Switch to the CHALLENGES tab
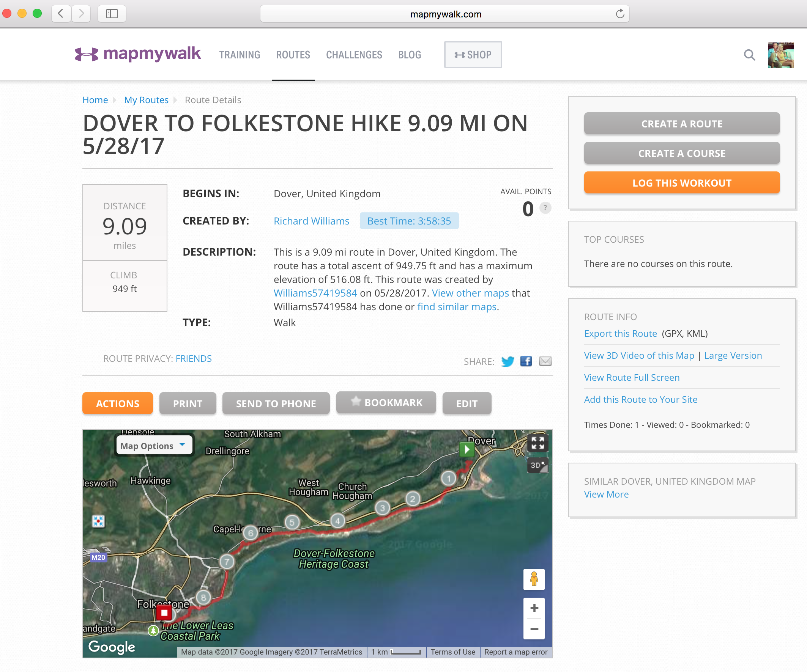Image resolution: width=807 pixels, height=672 pixels. point(354,55)
